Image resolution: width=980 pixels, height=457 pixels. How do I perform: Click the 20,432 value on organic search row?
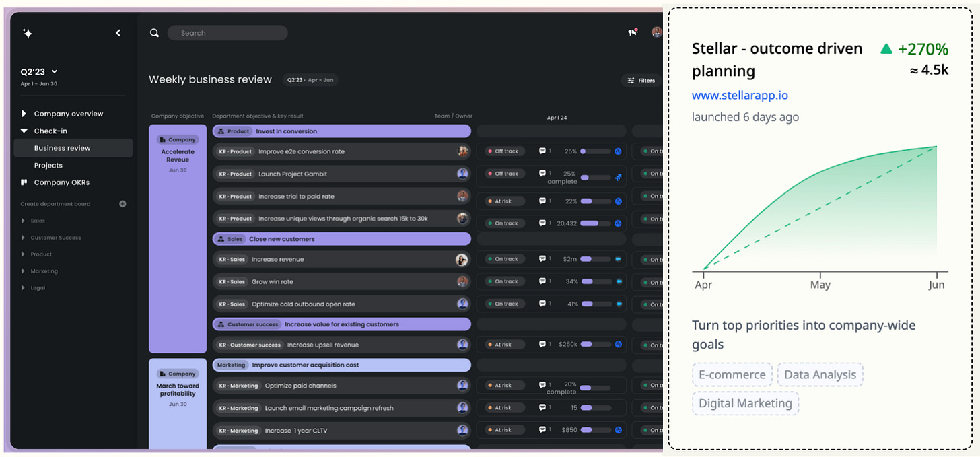pos(565,223)
